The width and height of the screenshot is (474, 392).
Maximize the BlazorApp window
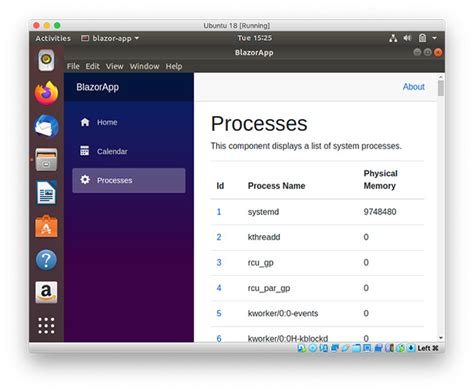[x=428, y=52]
